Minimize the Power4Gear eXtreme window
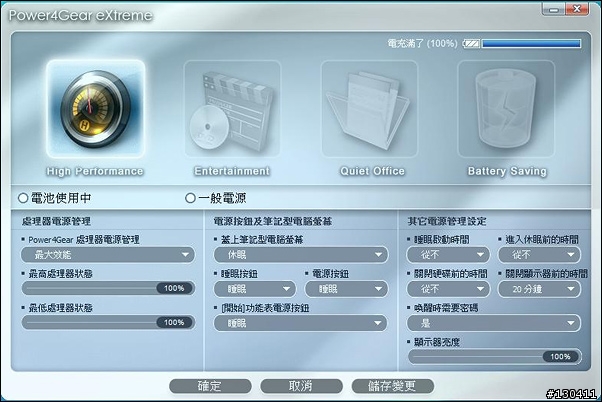Image resolution: width=602 pixels, height=402 pixels. click(554, 9)
